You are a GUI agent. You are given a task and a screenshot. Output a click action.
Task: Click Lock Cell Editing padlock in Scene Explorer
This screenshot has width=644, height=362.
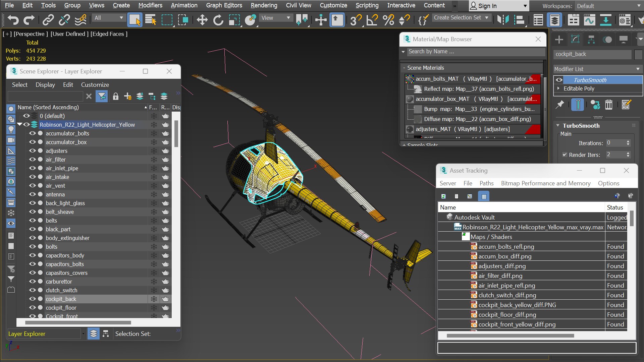point(116,97)
